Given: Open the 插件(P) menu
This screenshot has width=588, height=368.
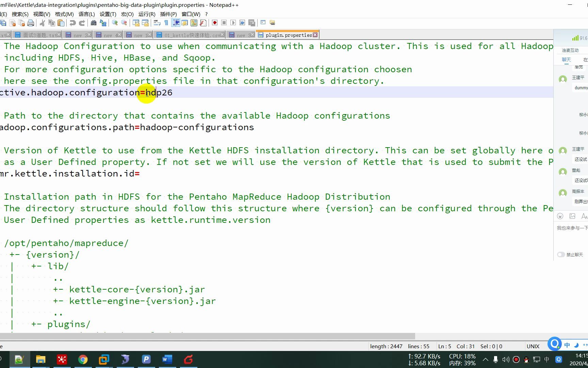Looking at the screenshot, I should pyautogui.click(x=168, y=14).
